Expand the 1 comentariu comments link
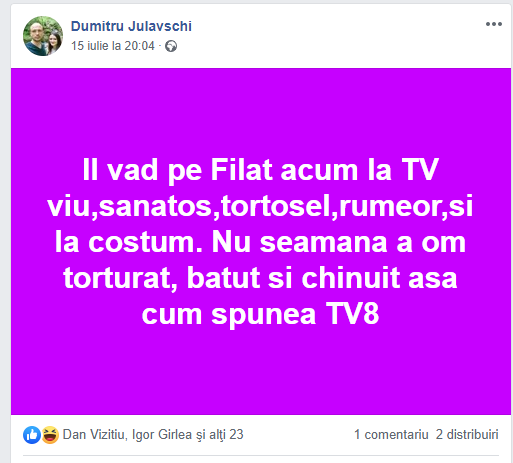 click(391, 435)
